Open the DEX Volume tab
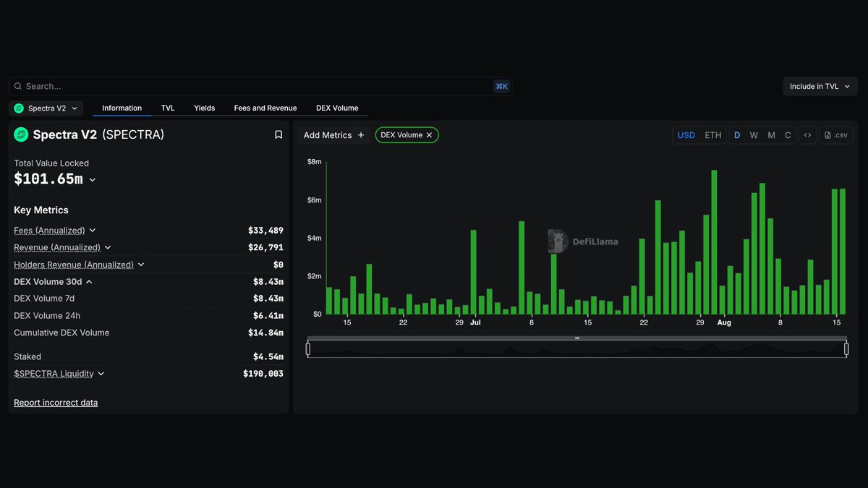This screenshot has width=868, height=488. (x=337, y=108)
